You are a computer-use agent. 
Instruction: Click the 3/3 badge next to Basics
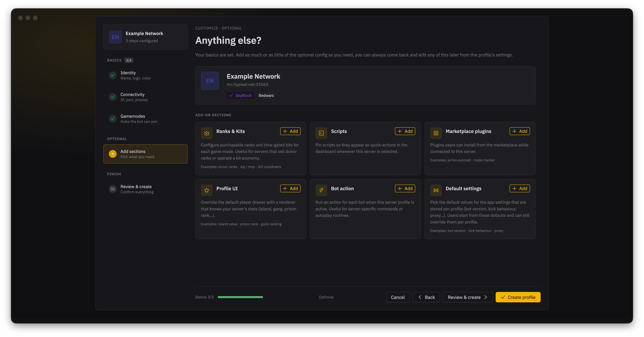pyautogui.click(x=129, y=60)
